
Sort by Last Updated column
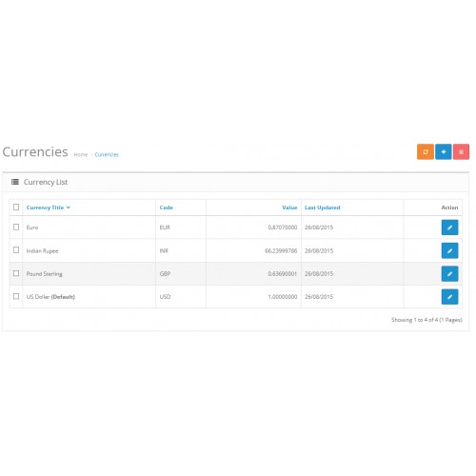tap(323, 208)
